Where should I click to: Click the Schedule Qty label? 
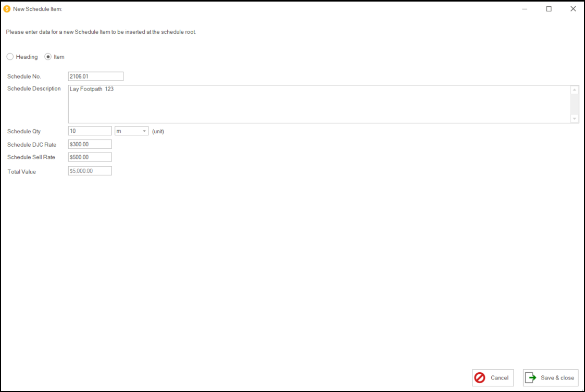point(24,131)
